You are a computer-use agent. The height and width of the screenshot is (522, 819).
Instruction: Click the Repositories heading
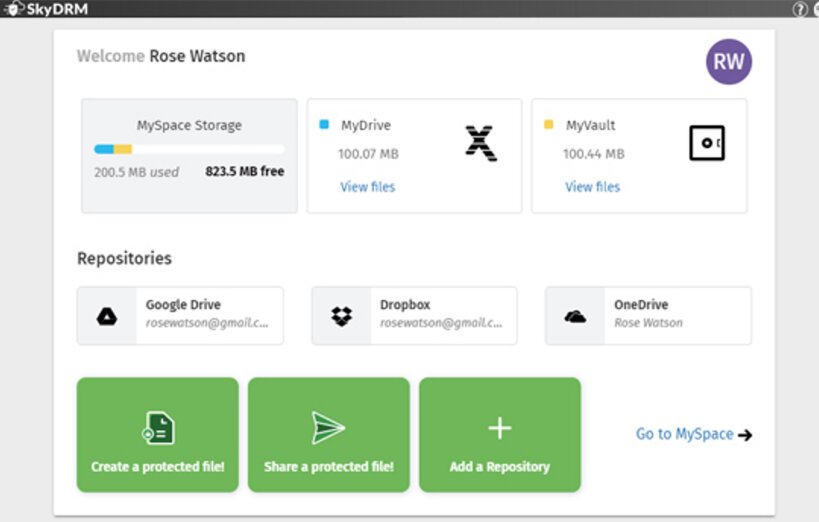tap(124, 258)
